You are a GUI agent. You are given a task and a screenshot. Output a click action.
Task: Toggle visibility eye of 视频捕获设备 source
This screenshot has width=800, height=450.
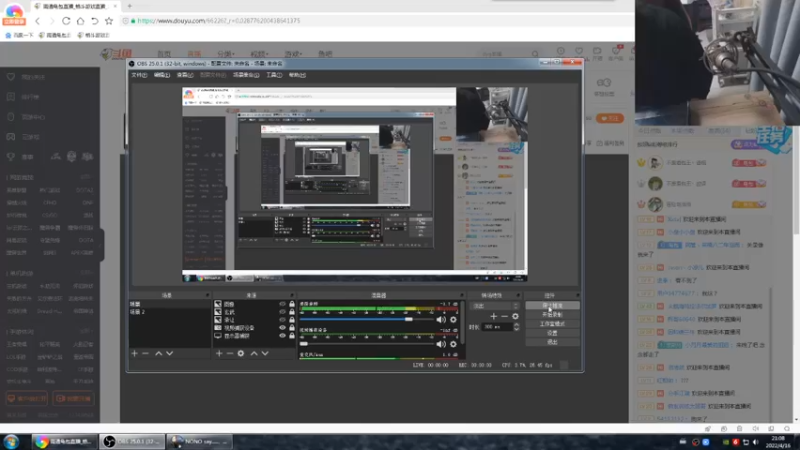pos(282,328)
